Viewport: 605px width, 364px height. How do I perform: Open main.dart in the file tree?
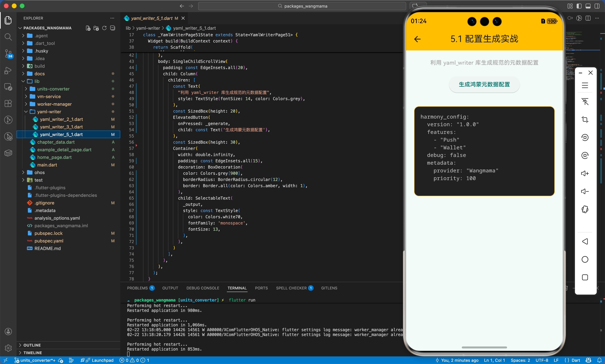(x=47, y=165)
